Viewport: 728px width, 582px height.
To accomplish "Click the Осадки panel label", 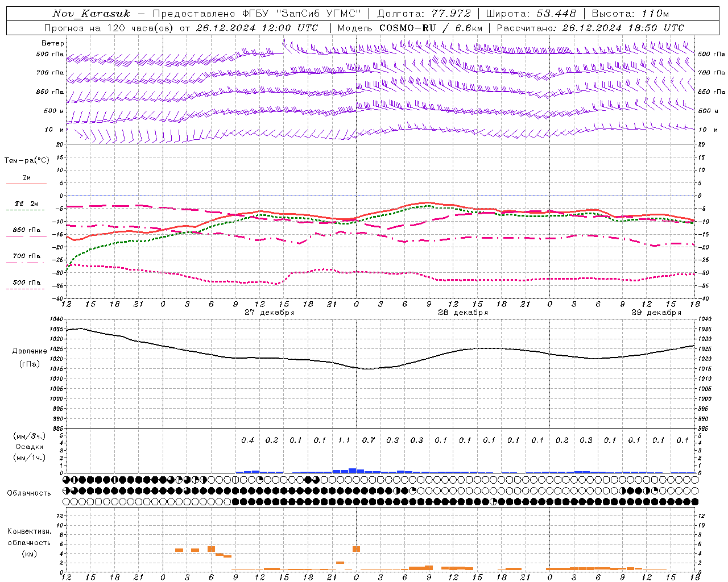I will (x=30, y=447).
